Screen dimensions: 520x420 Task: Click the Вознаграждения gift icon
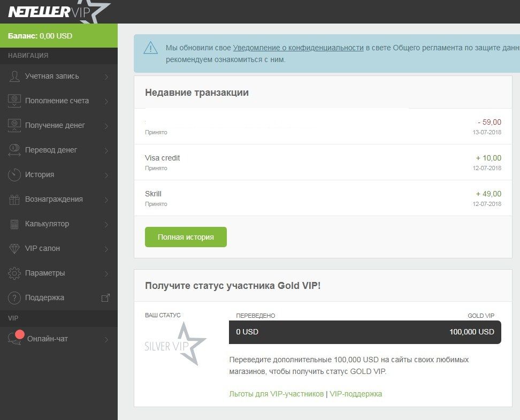pyautogui.click(x=15, y=199)
